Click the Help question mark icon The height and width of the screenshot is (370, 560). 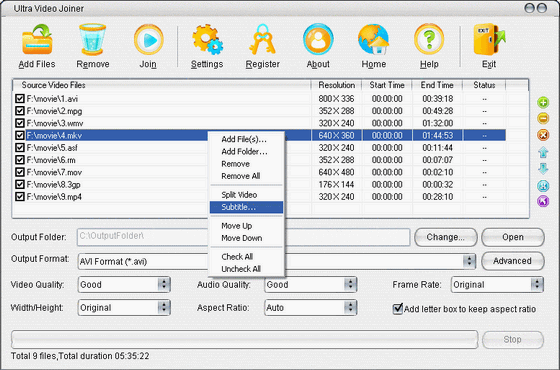click(x=429, y=39)
